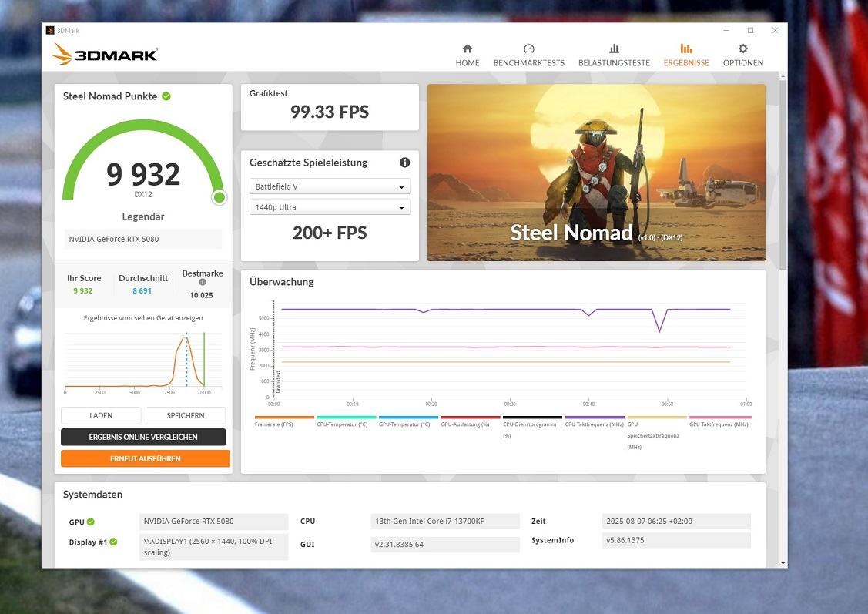Click 'Ergebnisse vom selben Gerät anzeigen' link
Screen dimensions: 868x614
tap(143, 318)
